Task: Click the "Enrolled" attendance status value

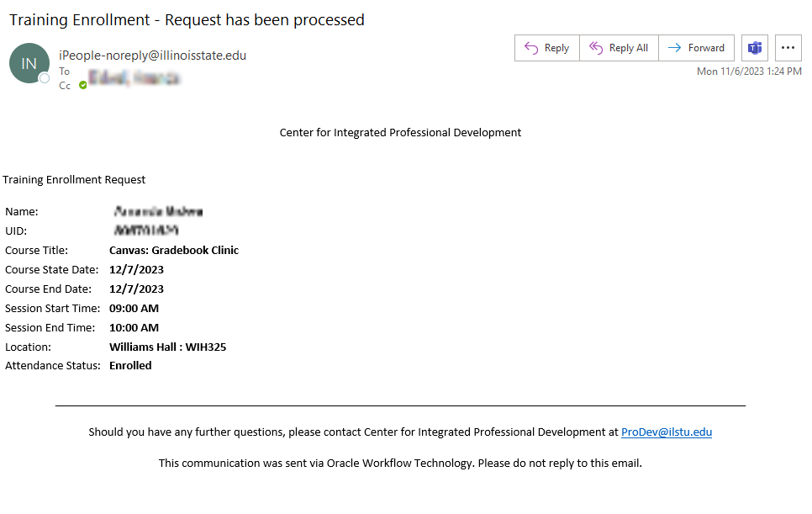Action: point(130,366)
